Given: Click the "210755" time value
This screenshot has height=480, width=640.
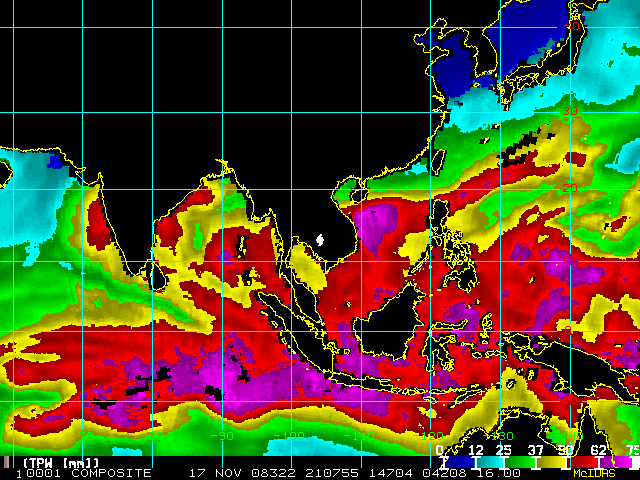Looking at the screenshot, I should pyautogui.click(x=332, y=473).
